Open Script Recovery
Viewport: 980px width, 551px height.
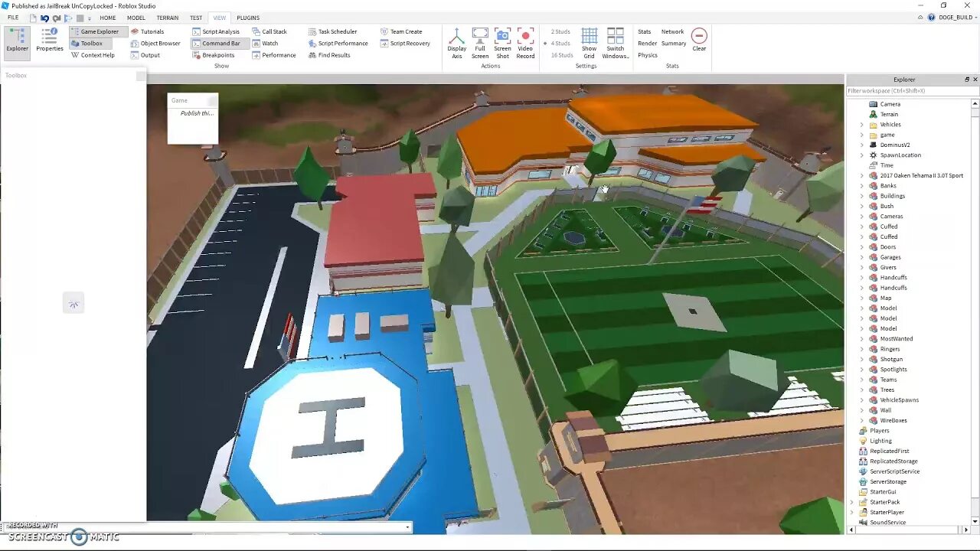[x=405, y=44]
